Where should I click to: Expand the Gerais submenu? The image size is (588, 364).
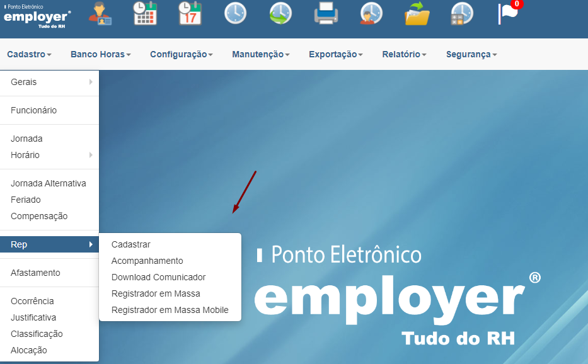coord(50,82)
